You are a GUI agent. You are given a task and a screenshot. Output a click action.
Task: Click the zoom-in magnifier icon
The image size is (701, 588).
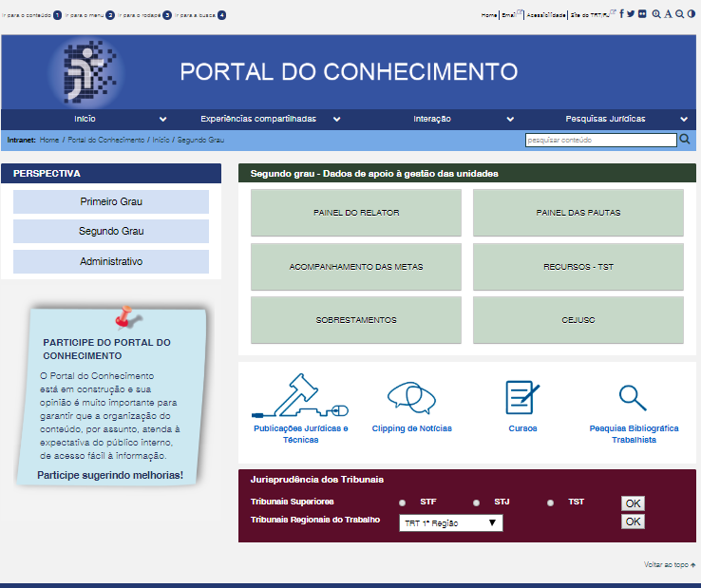[656, 14]
